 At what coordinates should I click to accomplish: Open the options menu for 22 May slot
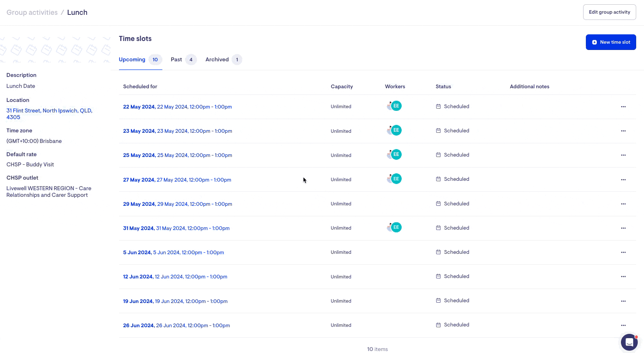623,107
